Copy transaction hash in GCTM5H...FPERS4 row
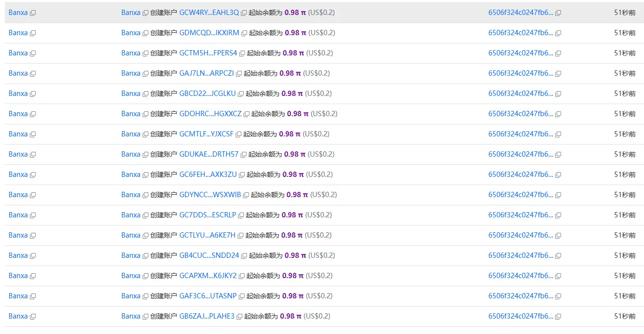This screenshot has width=644, height=334. (558, 53)
